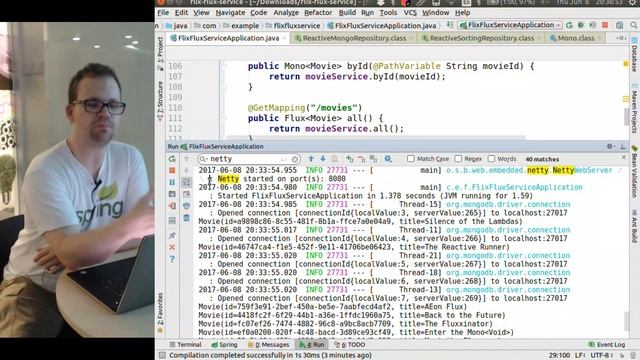Open the Refactor menu

(x=318, y=13)
